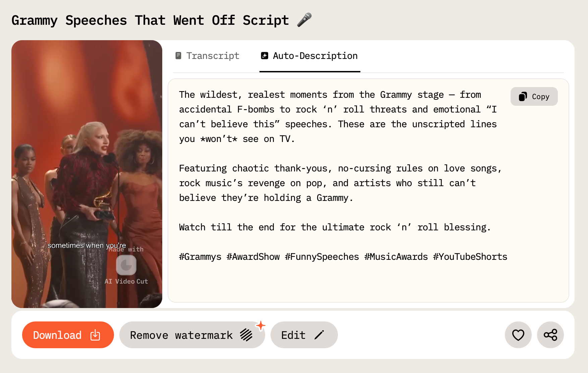Click the Auto-Description sparkle icon

pos(264,56)
